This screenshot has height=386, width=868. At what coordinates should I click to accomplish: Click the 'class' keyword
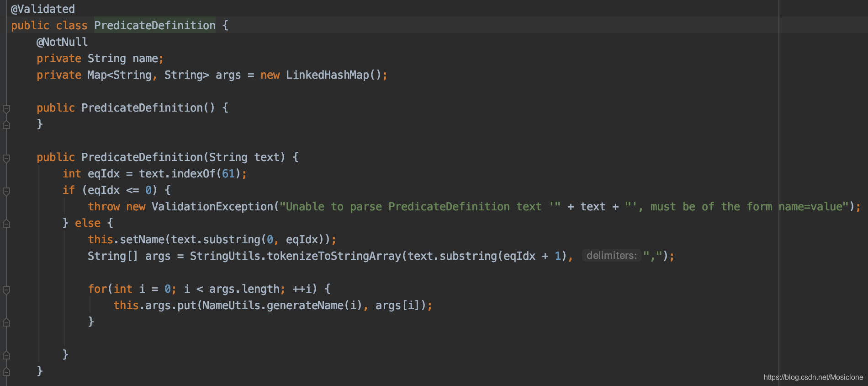click(72, 26)
